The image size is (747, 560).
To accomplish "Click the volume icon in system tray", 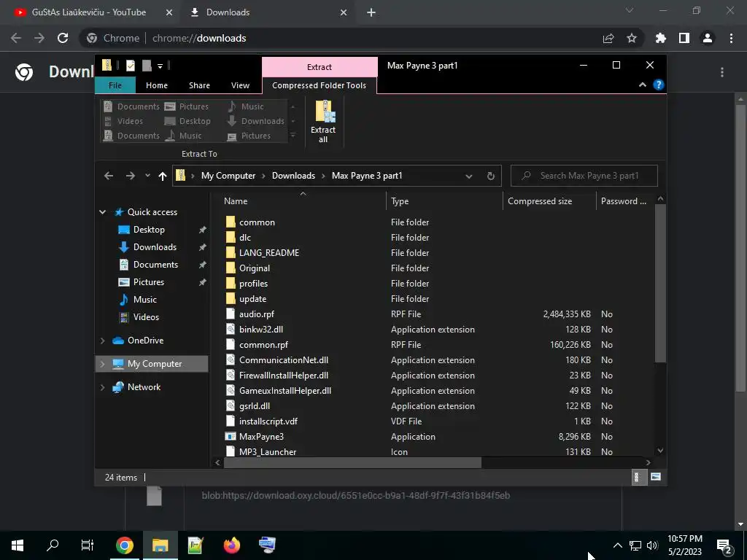I will [x=652, y=545].
